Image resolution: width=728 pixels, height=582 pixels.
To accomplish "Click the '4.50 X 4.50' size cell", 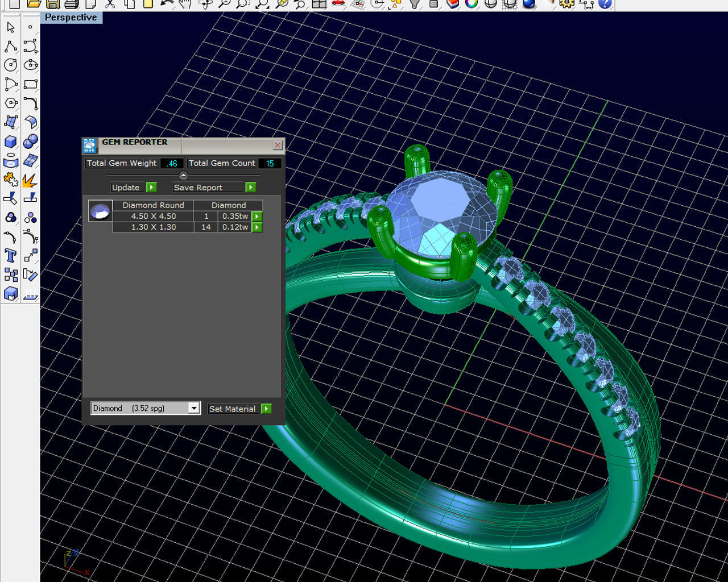I will (153, 217).
